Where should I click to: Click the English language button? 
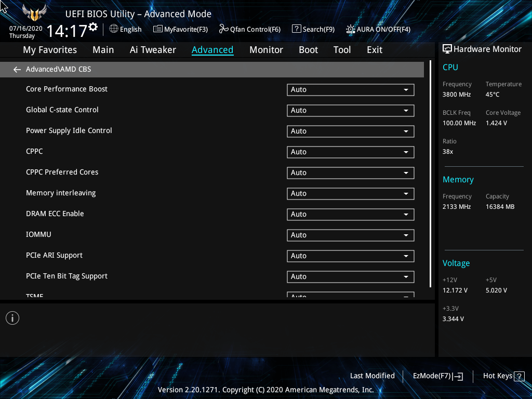coord(126,29)
